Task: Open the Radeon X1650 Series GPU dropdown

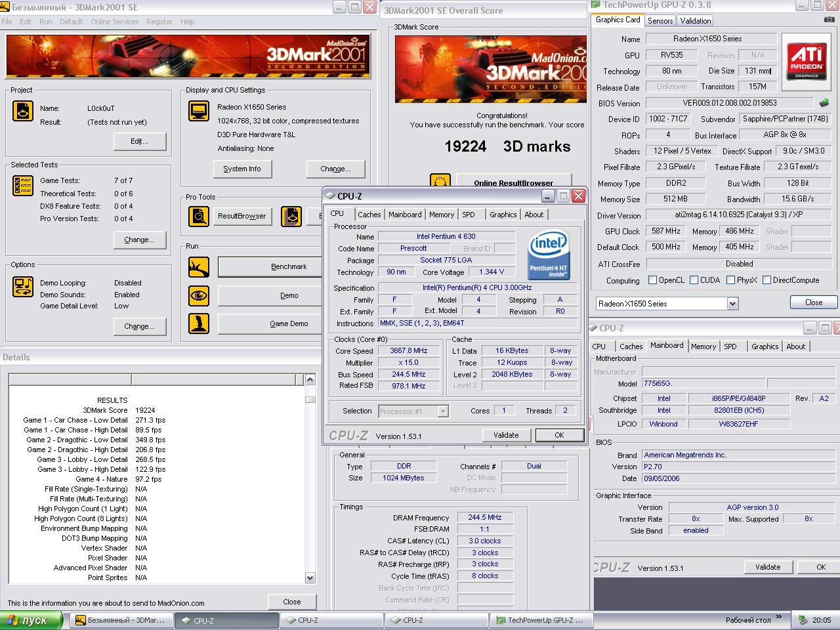Action: point(732,304)
